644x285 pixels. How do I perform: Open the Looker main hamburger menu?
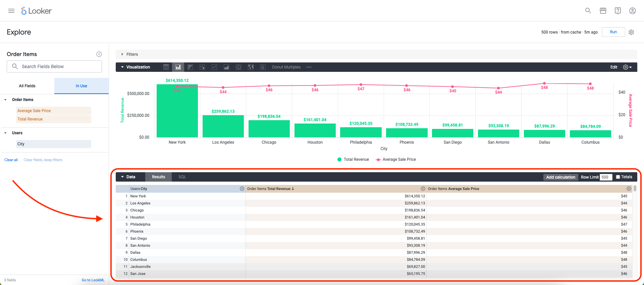click(x=11, y=11)
